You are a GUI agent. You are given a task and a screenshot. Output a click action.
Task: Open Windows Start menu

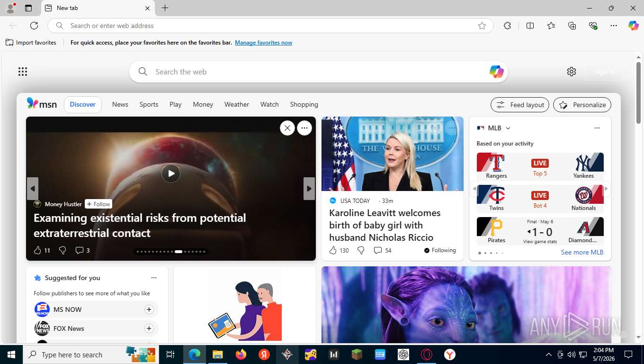click(11, 355)
